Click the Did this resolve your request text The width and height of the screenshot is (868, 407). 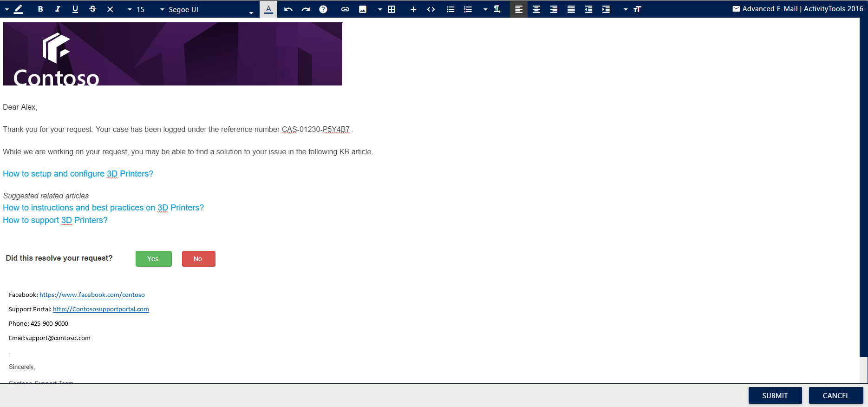[59, 258]
